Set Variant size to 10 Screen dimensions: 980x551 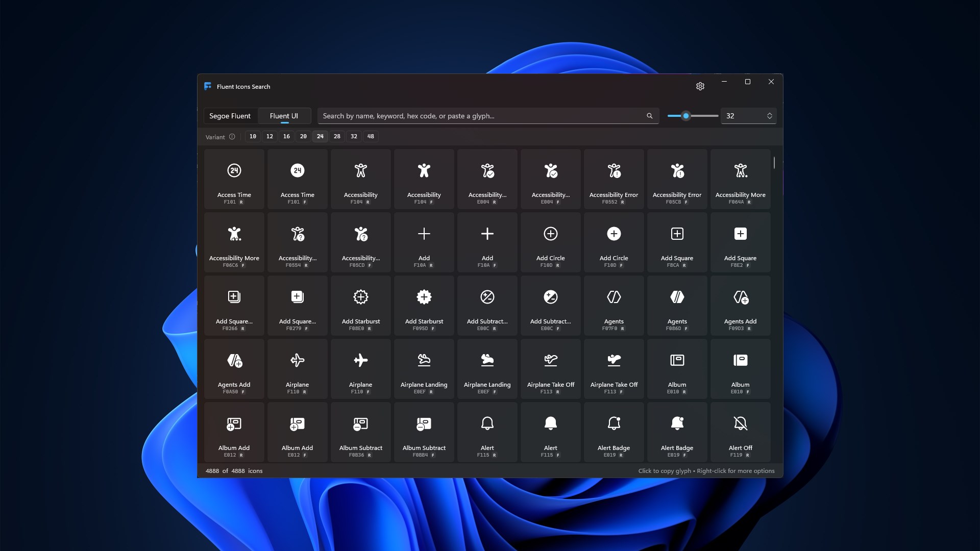tap(253, 136)
